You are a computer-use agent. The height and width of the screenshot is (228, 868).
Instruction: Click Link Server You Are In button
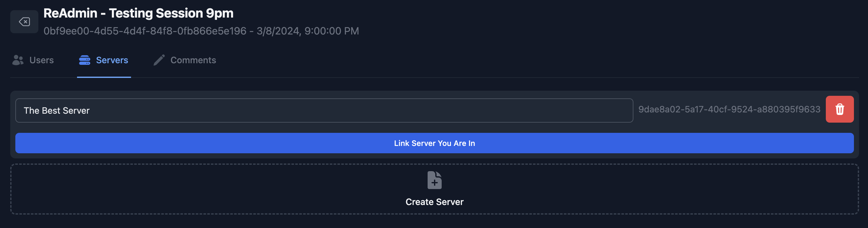(x=434, y=143)
